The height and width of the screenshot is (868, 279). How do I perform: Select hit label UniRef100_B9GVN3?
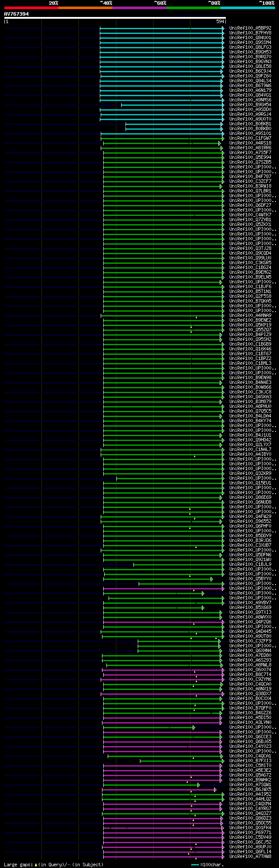point(250,62)
